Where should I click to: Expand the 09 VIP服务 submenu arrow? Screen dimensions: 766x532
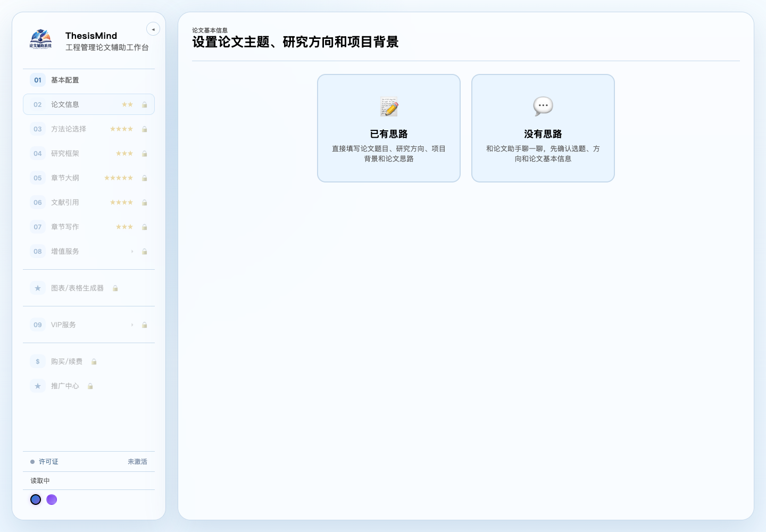(x=132, y=325)
